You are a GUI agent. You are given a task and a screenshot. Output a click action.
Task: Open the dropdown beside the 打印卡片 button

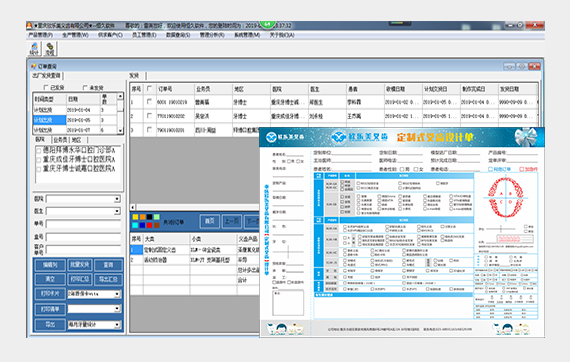tap(117, 294)
